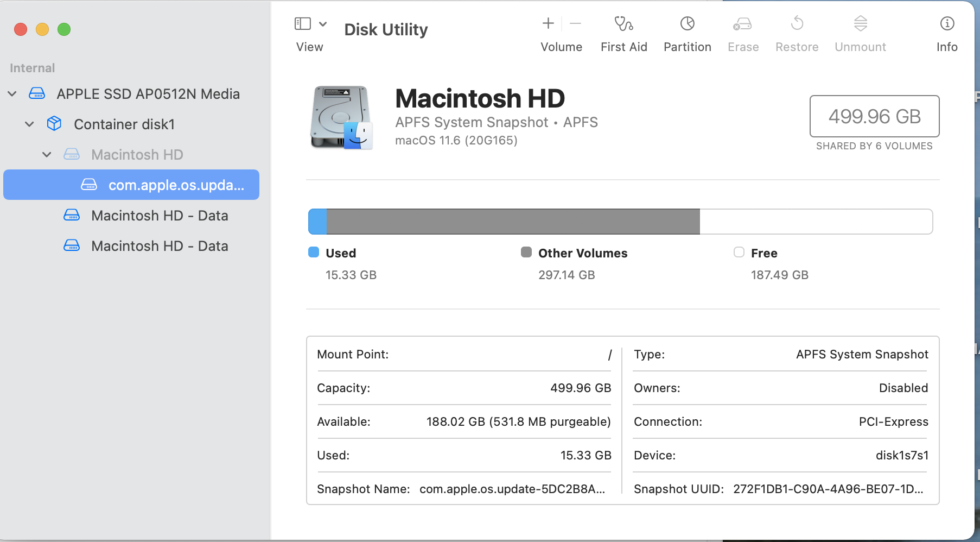Click the First Aid stethoscope icon
Viewport: 980px width, 542px height.
pyautogui.click(x=623, y=24)
